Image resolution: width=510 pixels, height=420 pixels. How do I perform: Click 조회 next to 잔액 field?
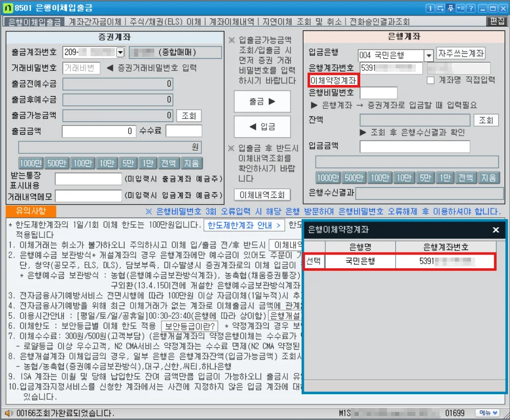486,120
